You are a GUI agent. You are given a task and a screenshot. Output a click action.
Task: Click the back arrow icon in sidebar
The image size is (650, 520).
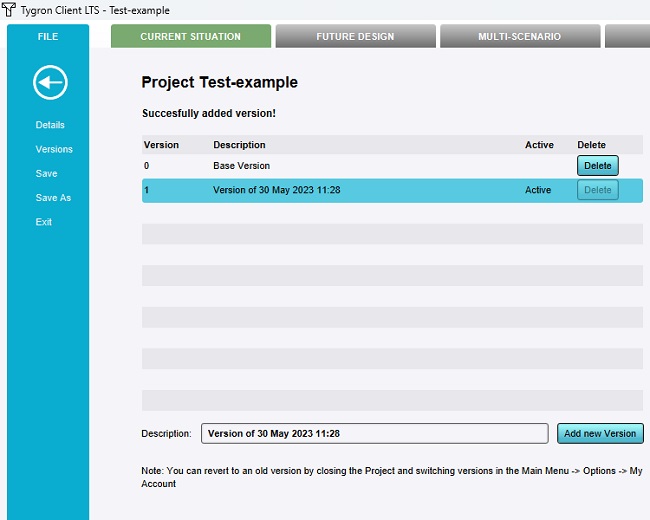50,82
